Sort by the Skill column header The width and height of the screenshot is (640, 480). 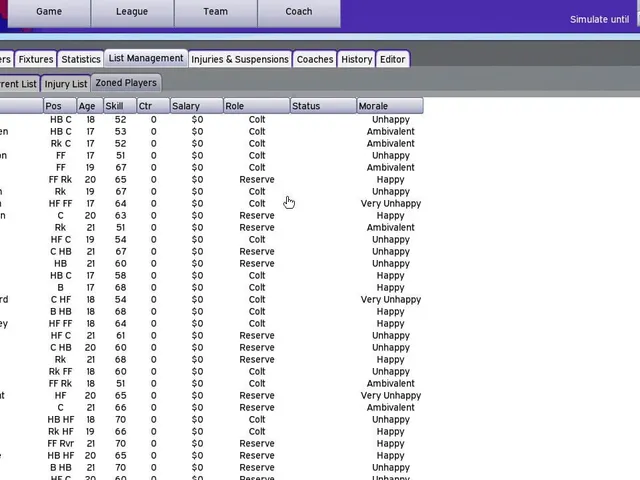[120, 106]
